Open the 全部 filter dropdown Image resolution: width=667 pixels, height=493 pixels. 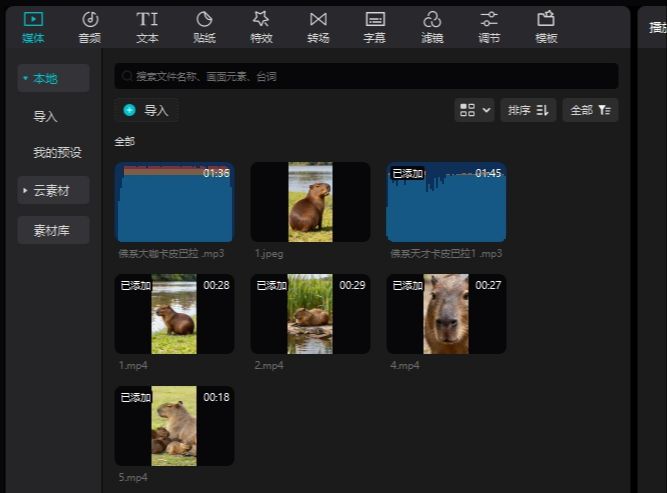pos(590,110)
